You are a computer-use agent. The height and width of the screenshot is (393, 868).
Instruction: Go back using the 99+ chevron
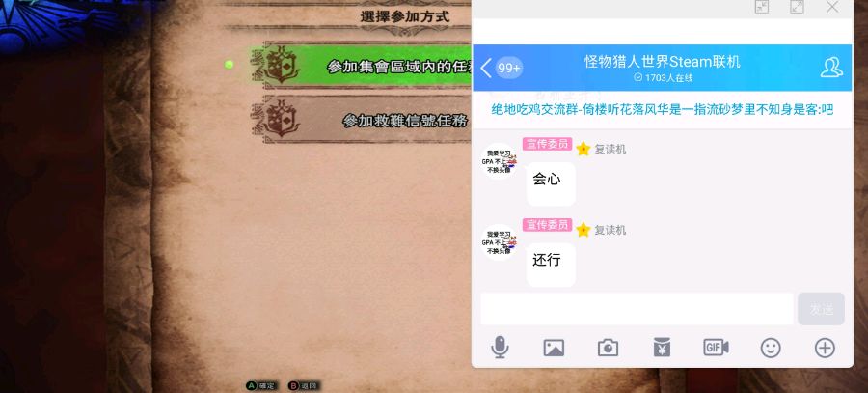pos(501,68)
